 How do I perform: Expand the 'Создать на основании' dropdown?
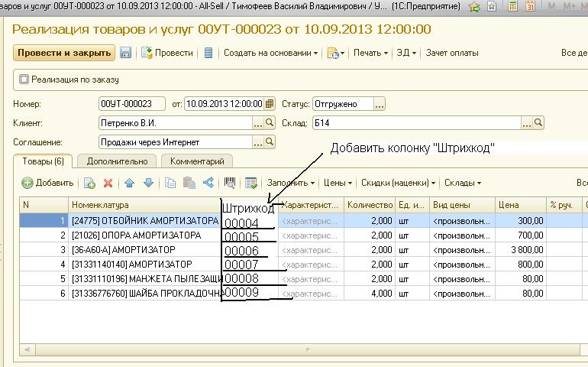(270, 53)
